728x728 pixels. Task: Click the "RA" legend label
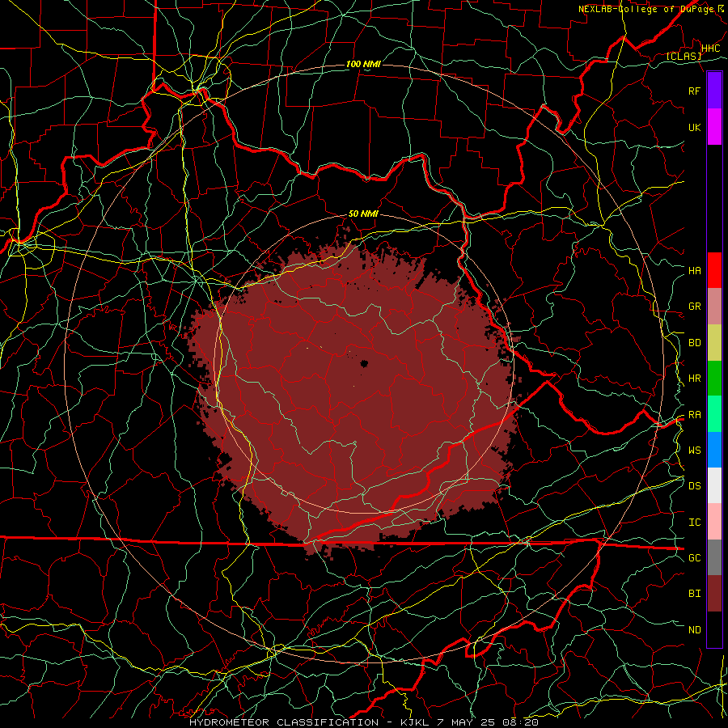click(694, 415)
